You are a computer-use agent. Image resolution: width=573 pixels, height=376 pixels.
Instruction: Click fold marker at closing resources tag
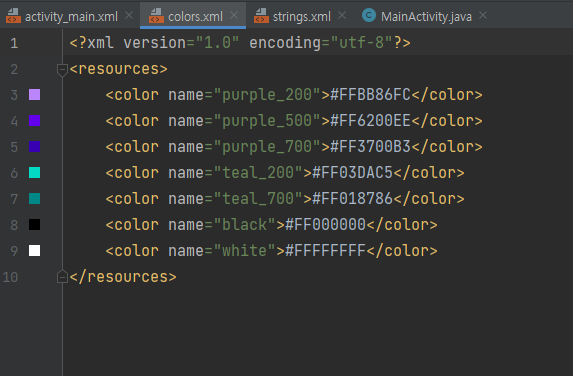pyautogui.click(x=62, y=277)
